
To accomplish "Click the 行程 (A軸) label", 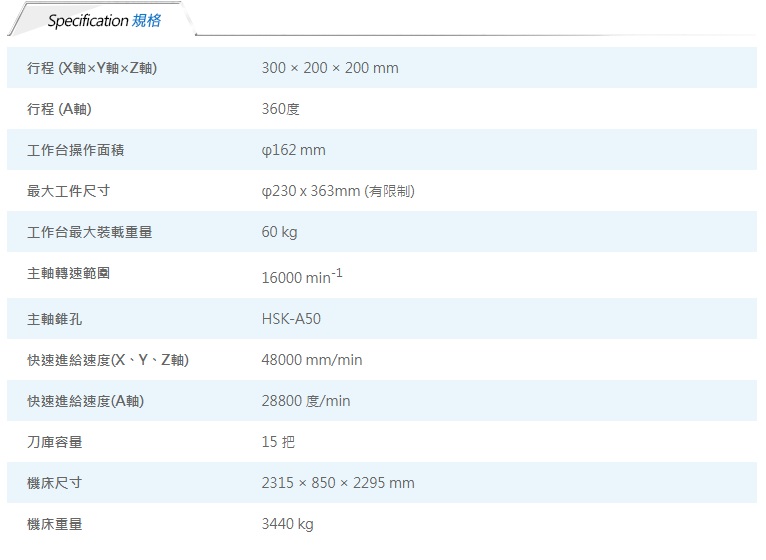I will tap(60, 109).
